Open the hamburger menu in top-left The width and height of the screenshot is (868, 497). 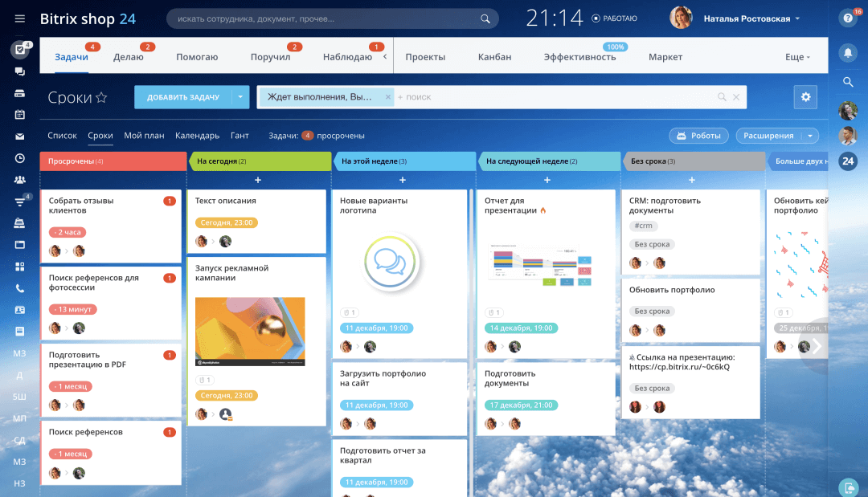tap(19, 18)
